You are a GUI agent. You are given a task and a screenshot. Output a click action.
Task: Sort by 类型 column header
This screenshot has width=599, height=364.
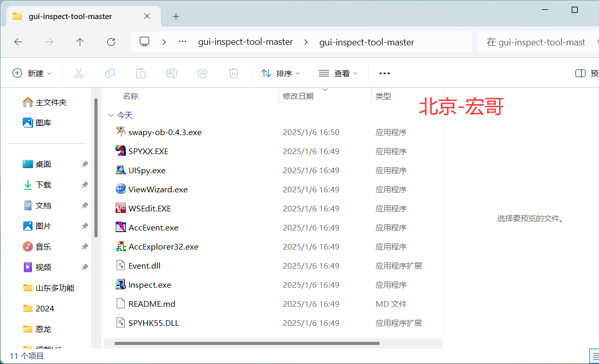click(383, 96)
